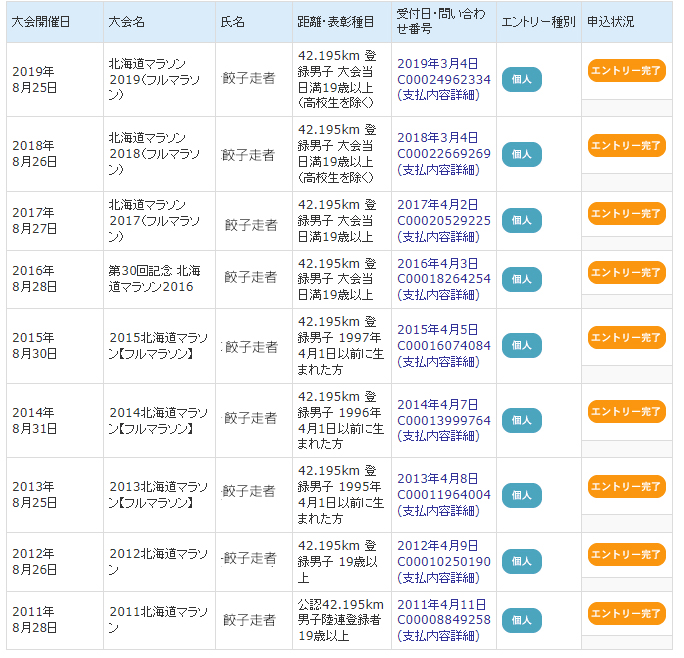Click event date 2011年8月28日
This screenshot has width=684, height=658.
(34, 620)
